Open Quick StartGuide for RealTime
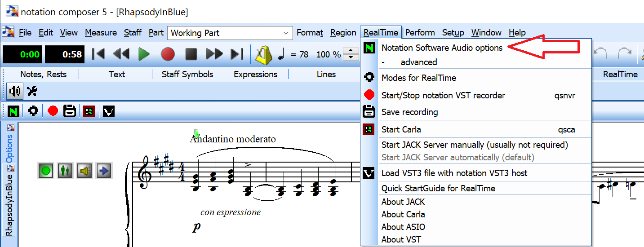Image resolution: width=644 pixels, height=247 pixels. click(438, 188)
